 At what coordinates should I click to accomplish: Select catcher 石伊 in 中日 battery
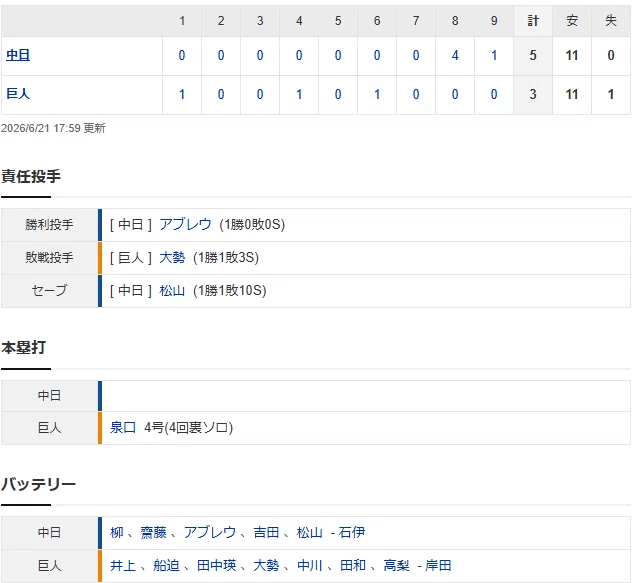click(352, 532)
